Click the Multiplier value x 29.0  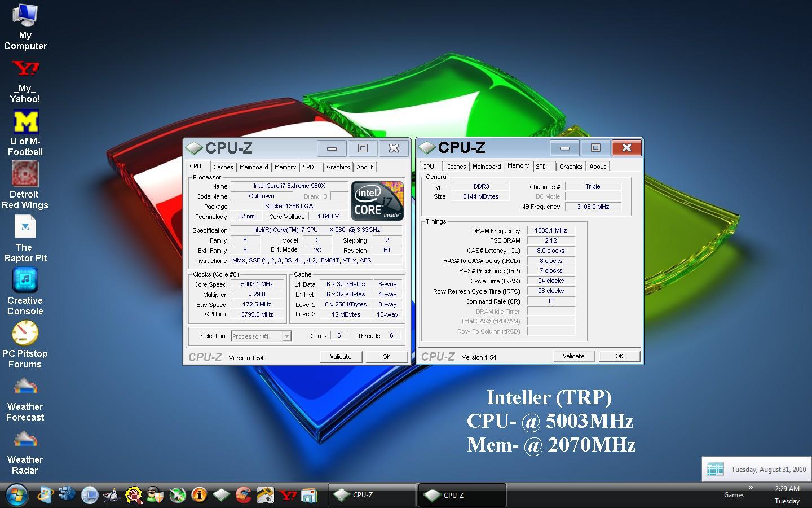(x=257, y=295)
